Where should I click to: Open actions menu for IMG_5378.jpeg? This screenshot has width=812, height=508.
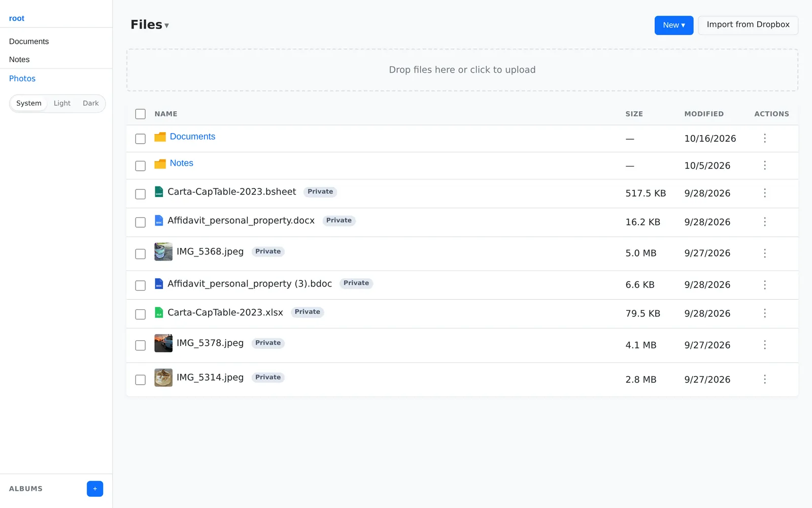pos(765,345)
